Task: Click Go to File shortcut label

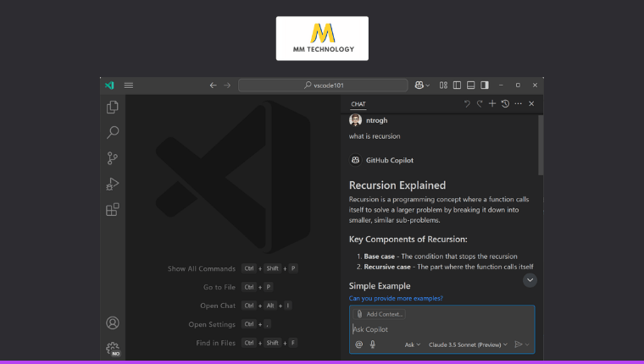Action: click(219, 287)
